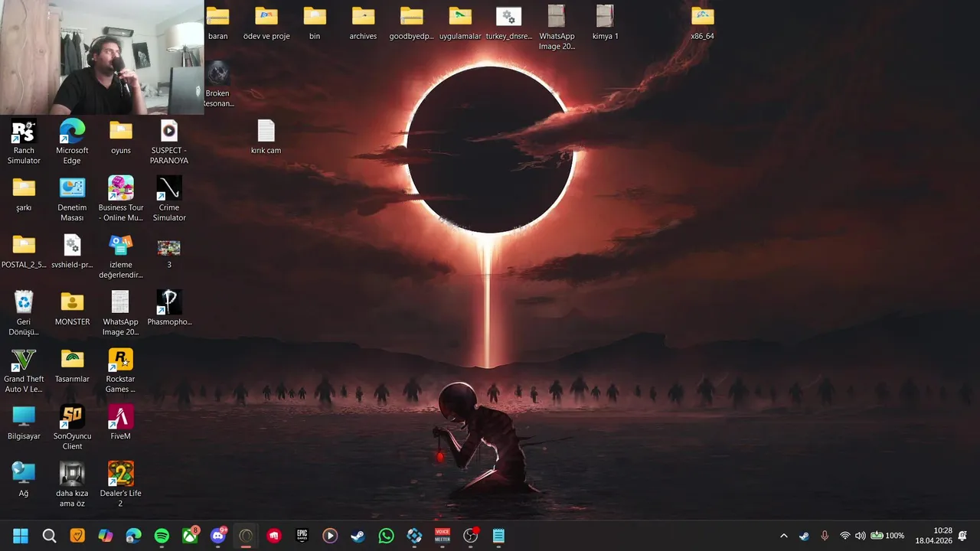Select the Phasmophobia shortcut
This screenshot has width=980, height=551.
coord(169,308)
